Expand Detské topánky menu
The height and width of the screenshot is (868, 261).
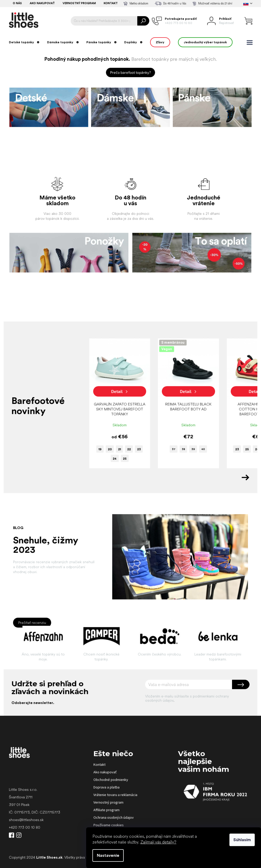tap(24, 42)
